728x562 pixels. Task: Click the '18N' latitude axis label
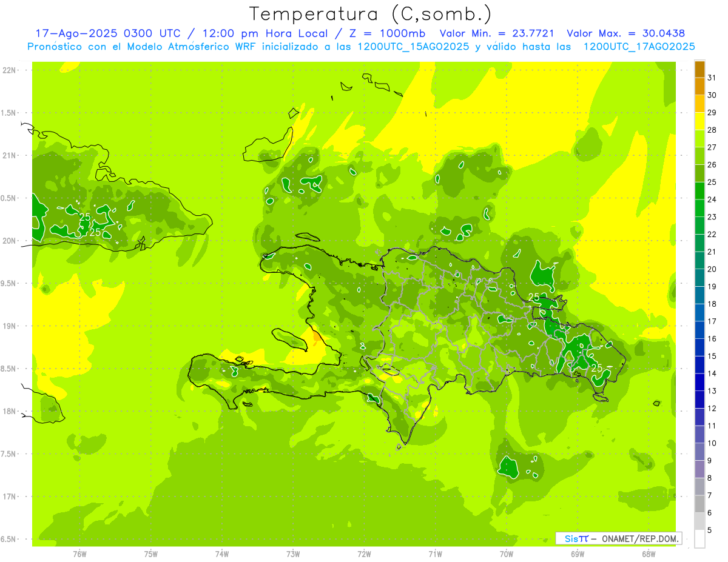10,411
